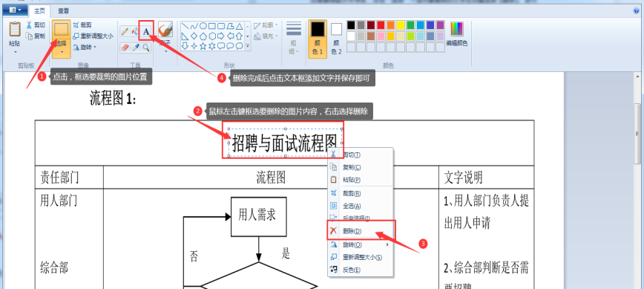Open the Outline (轮廓) dropdown
The image size is (644, 289).
tap(266, 25)
